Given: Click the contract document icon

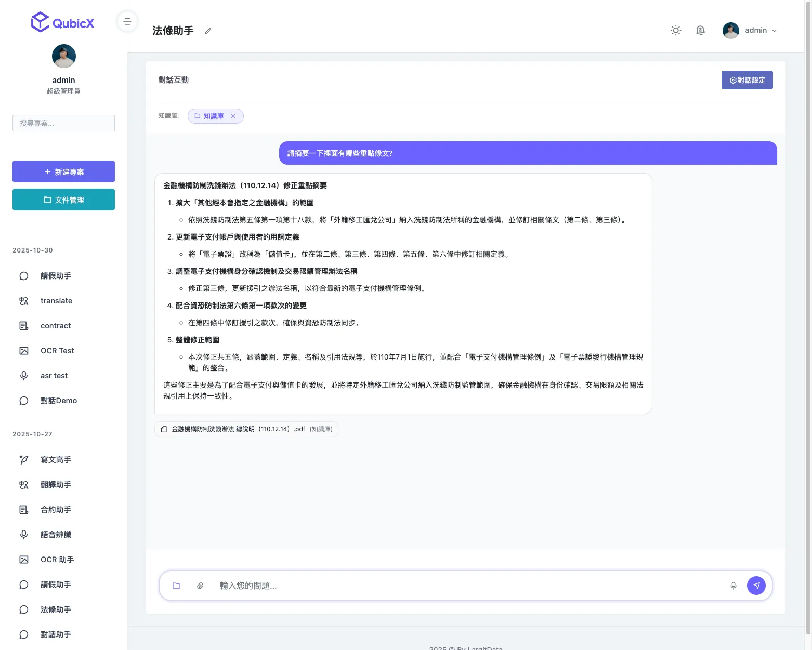Looking at the screenshot, I should click(23, 325).
